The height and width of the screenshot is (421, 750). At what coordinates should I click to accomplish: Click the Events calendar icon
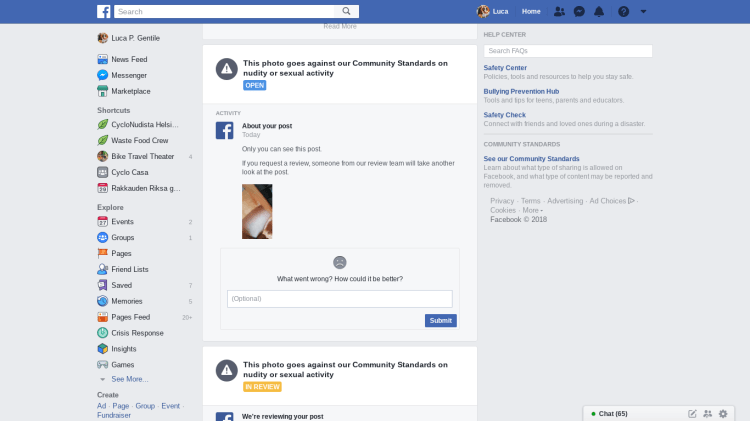(x=102, y=222)
